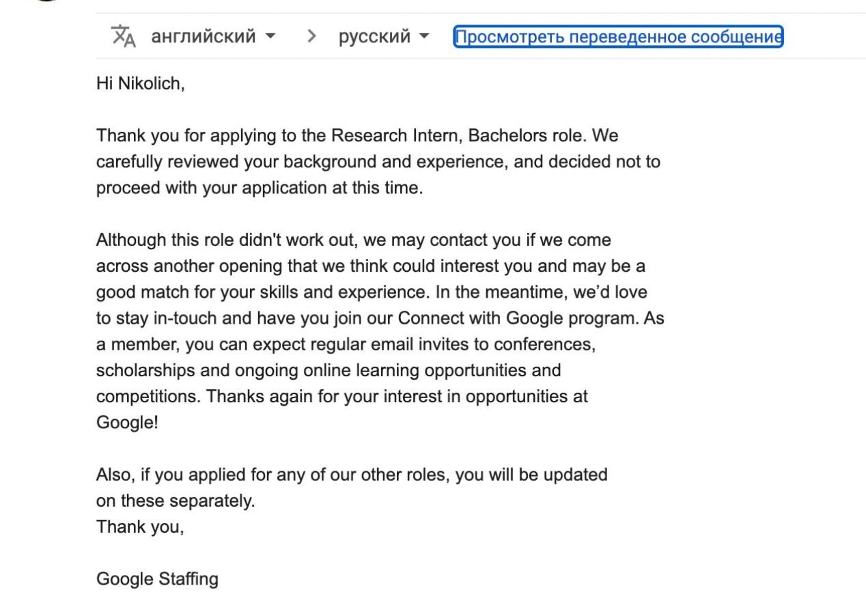Click the translate icon beside английский
Screen dimensions: 866x616
124,36
